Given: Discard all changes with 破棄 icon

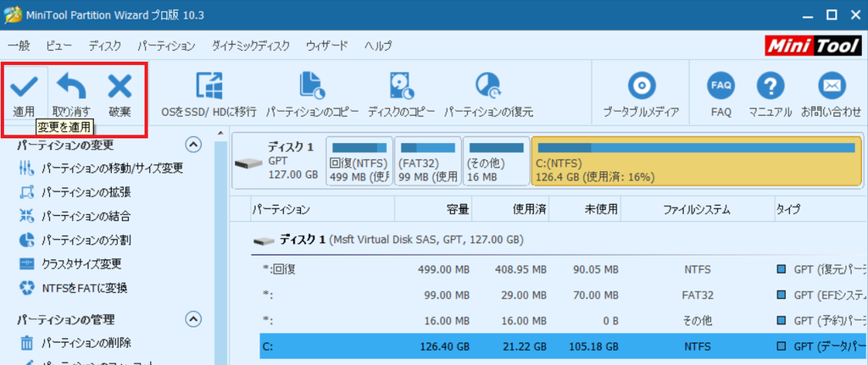Looking at the screenshot, I should tap(120, 95).
